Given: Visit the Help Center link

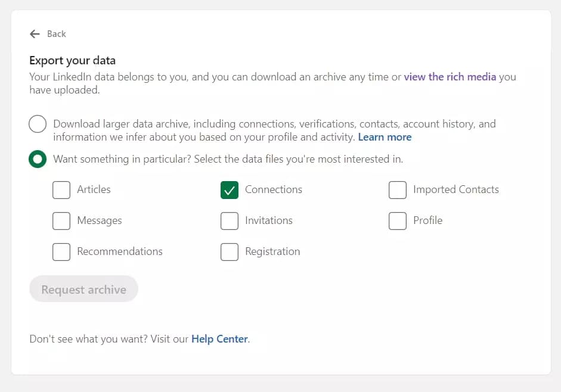Looking at the screenshot, I should coord(219,339).
